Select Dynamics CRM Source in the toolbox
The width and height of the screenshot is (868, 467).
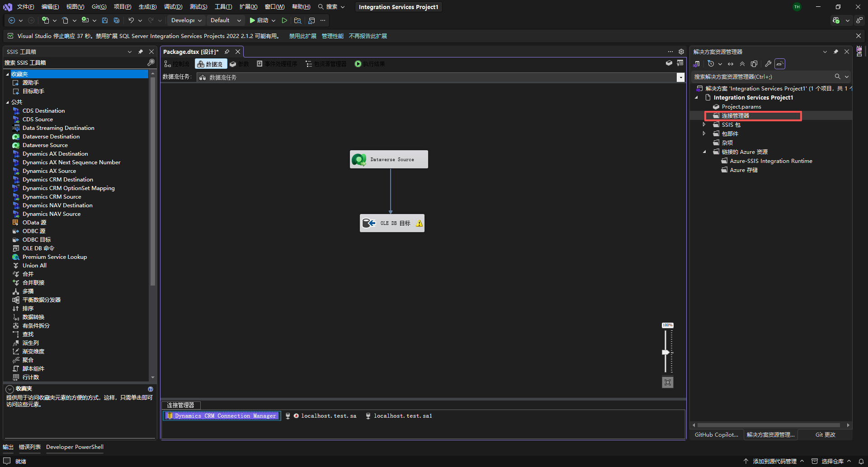[x=52, y=197]
